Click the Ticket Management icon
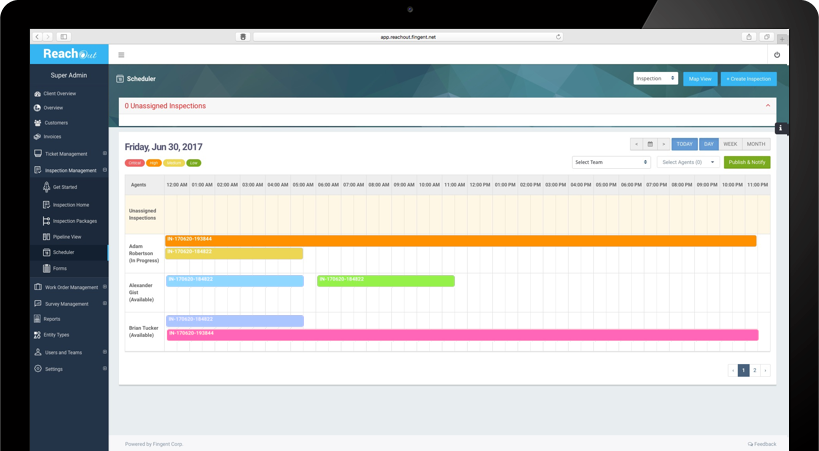819x451 pixels. click(38, 154)
